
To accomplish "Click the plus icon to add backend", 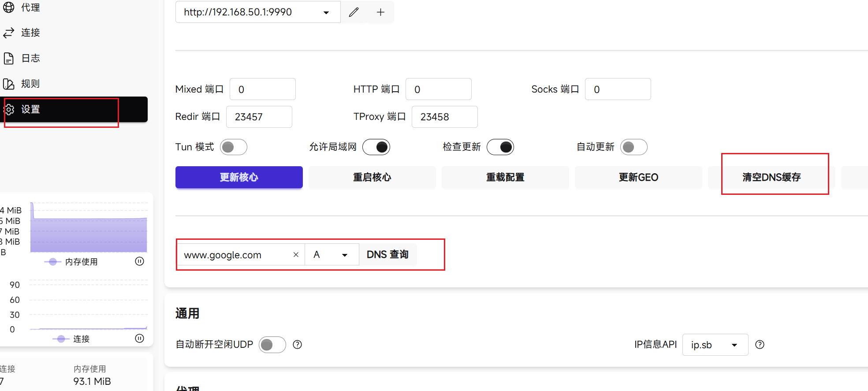I will 380,12.
